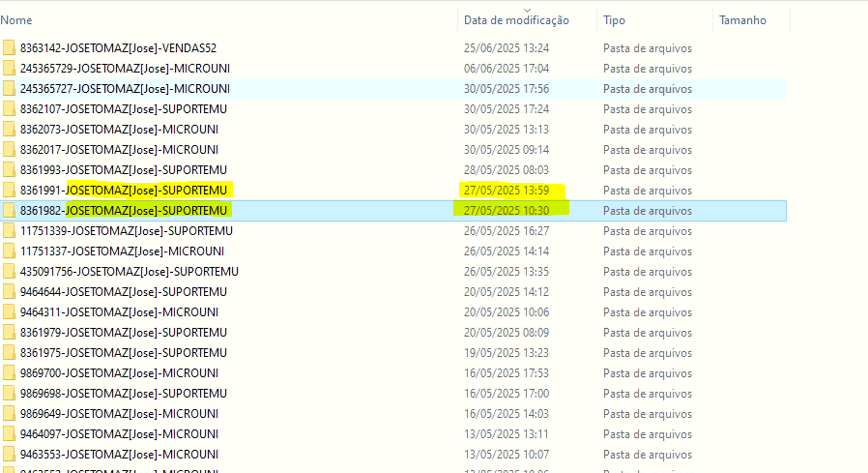868x473 pixels.
Task: Select folder name 245365729-JOSETOMAZ[Jose]-MICROUNI
Action: coord(125,69)
